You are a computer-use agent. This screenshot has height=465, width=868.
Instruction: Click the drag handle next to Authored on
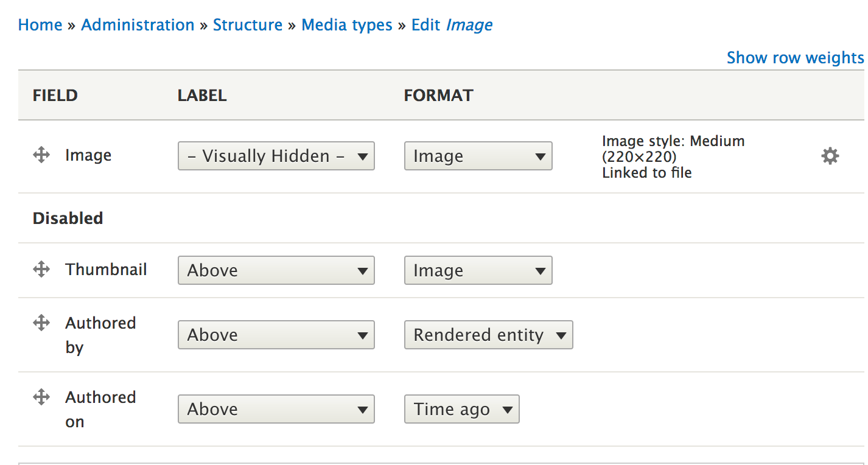coord(41,396)
